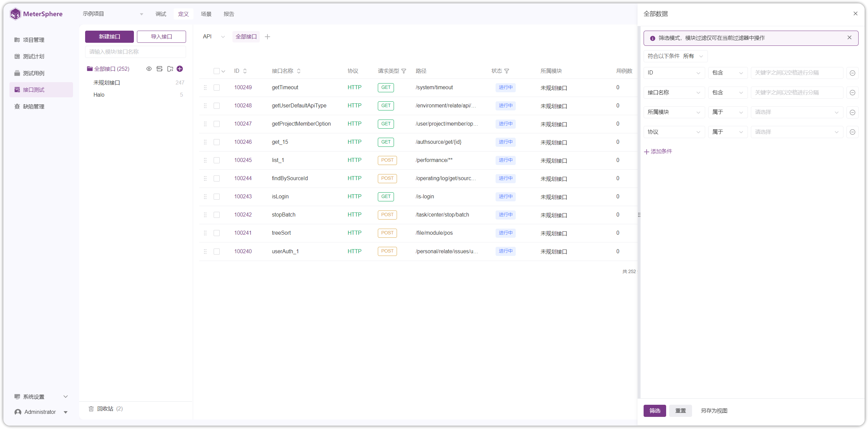Add a new tab with plus icon
868x429 pixels.
pos(267,37)
